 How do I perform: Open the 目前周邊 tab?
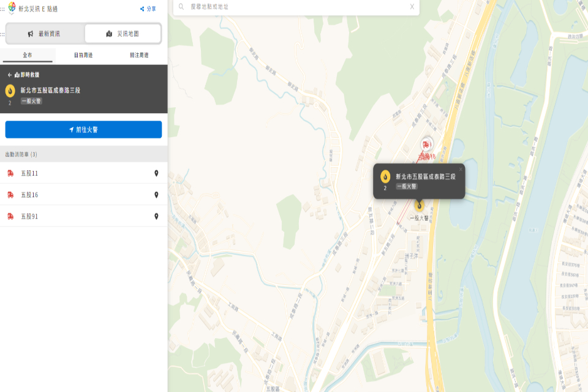pyautogui.click(x=83, y=55)
